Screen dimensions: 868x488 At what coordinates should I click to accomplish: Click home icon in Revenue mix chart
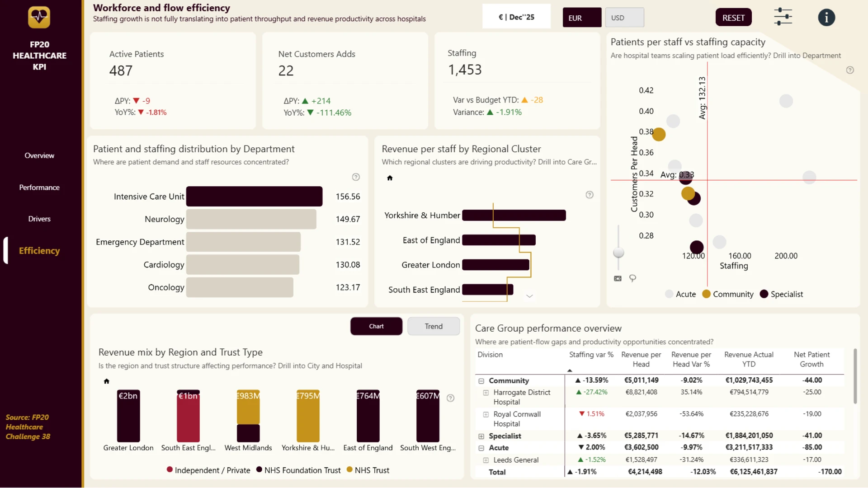[107, 381]
